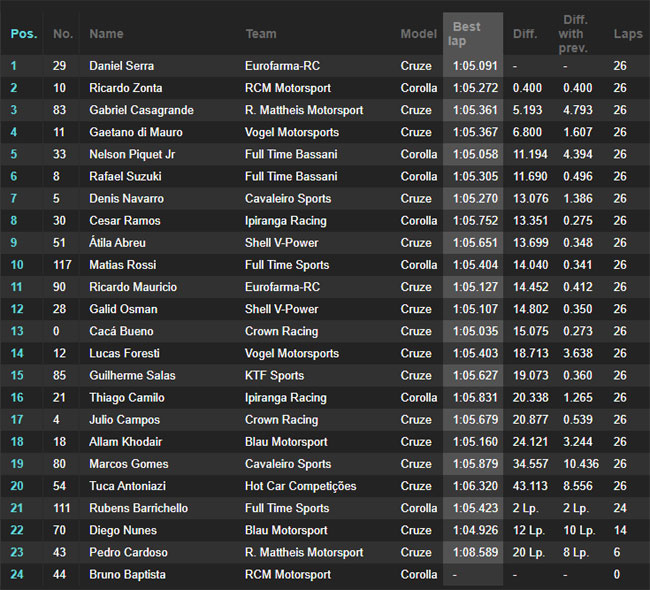650x590 pixels.
Task: Click the Laps column header
Action: click(628, 34)
